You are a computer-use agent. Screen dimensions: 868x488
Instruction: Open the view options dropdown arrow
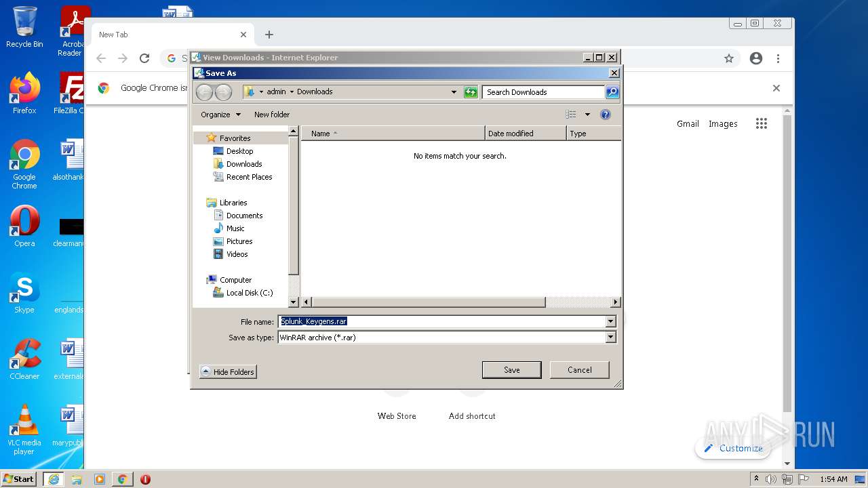587,115
